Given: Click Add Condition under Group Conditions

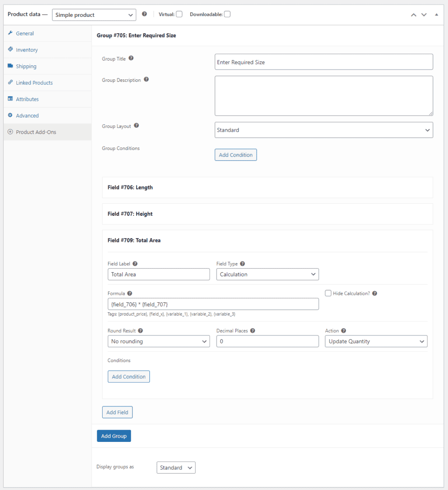Looking at the screenshot, I should [236, 155].
